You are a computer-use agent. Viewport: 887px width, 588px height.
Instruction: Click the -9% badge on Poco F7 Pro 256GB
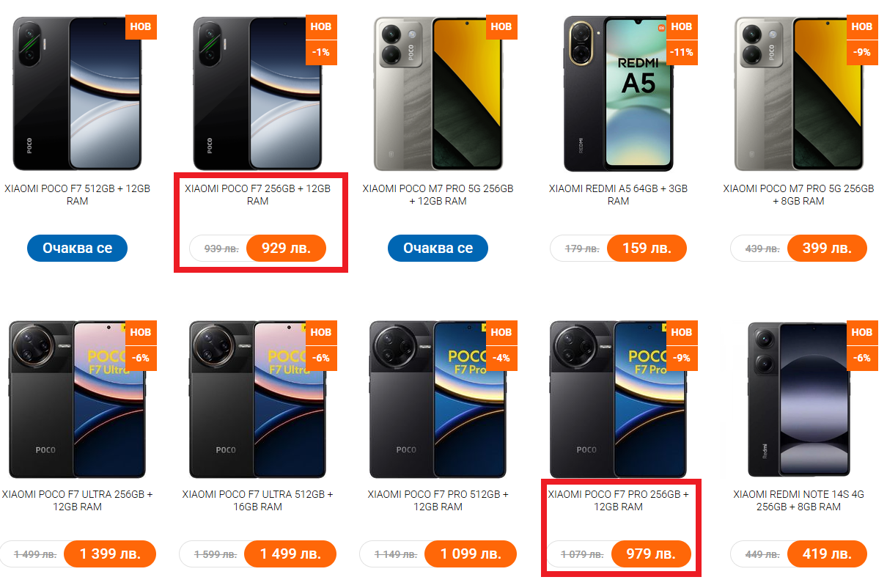click(681, 359)
